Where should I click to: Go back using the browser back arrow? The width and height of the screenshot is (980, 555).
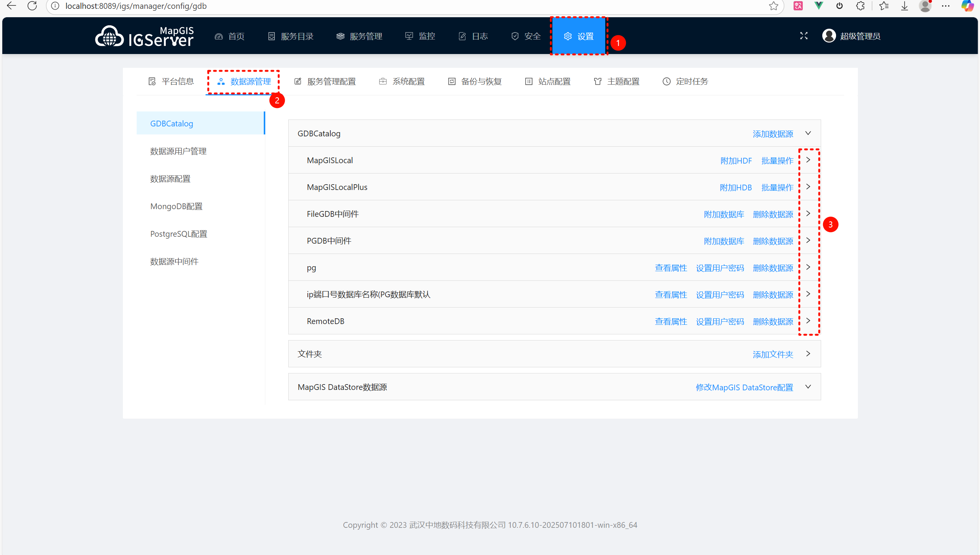11,6
